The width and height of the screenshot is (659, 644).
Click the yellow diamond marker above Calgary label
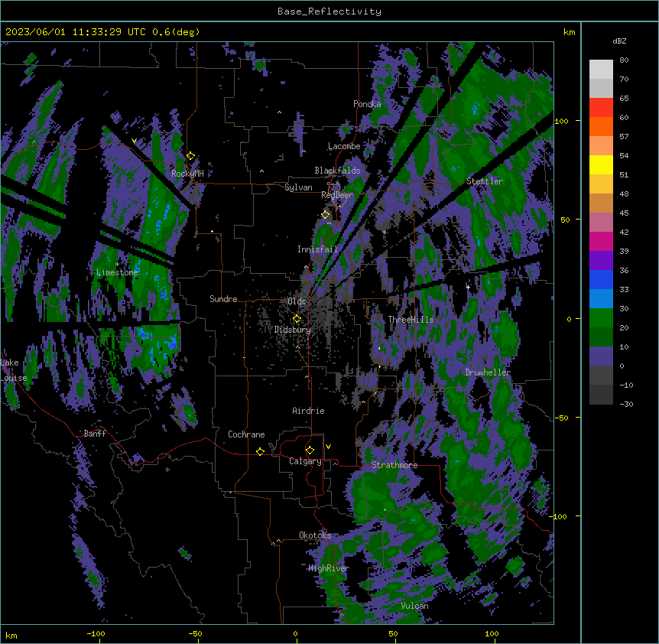310,450
